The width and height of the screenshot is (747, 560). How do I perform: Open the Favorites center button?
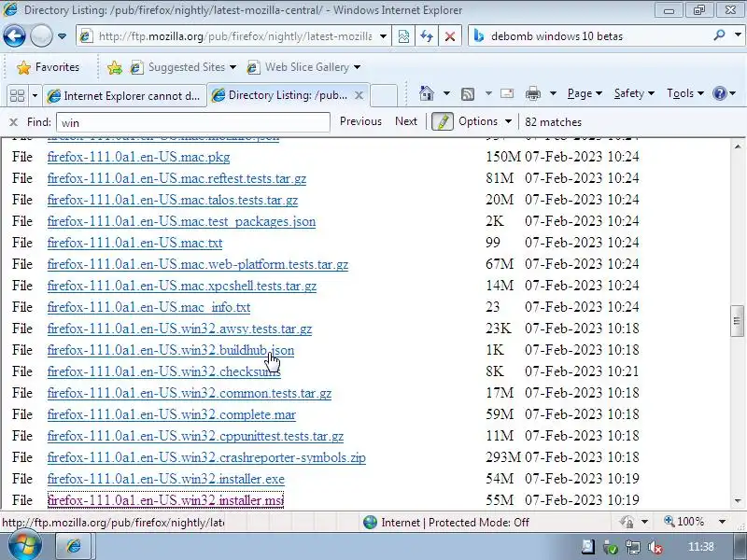point(49,67)
